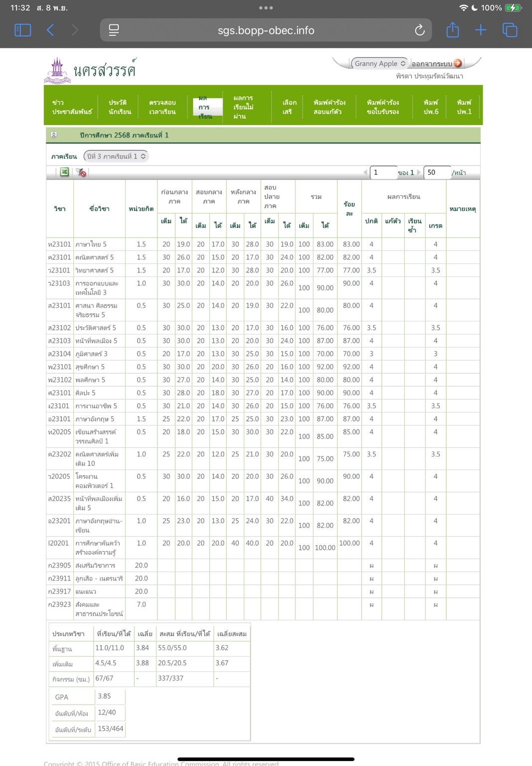Image resolution: width=532 pixels, height=766 pixels.
Task: Click the ออกจากระบบ logout link
Action: coord(432,64)
